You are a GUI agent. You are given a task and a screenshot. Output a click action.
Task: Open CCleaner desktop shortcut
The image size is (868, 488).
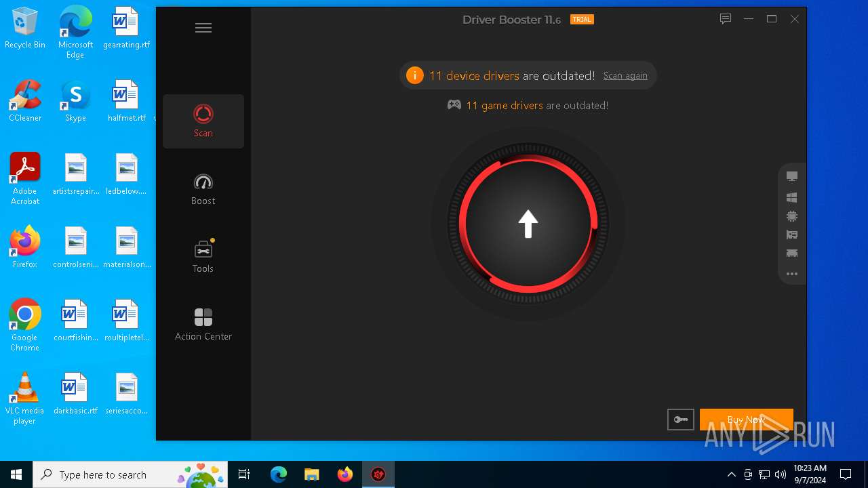[x=25, y=102]
